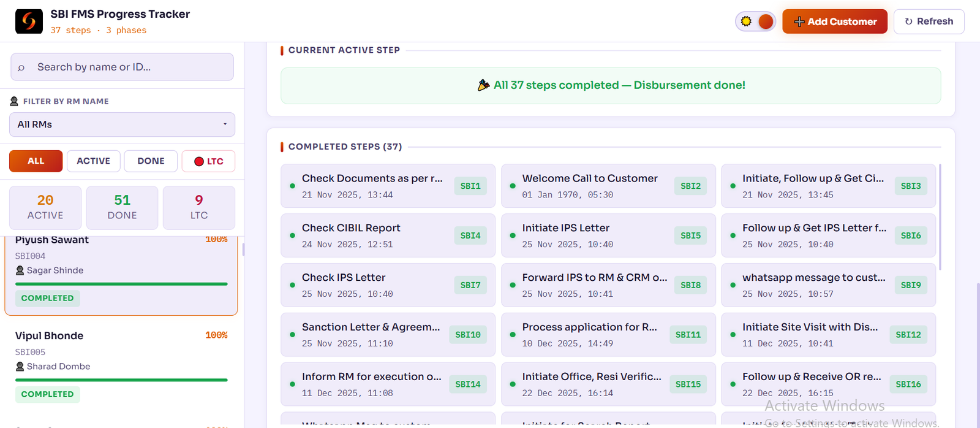Open the Initiate IPS Letter step
Screen dimensions: 980x428
pyautogui.click(x=608, y=235)
